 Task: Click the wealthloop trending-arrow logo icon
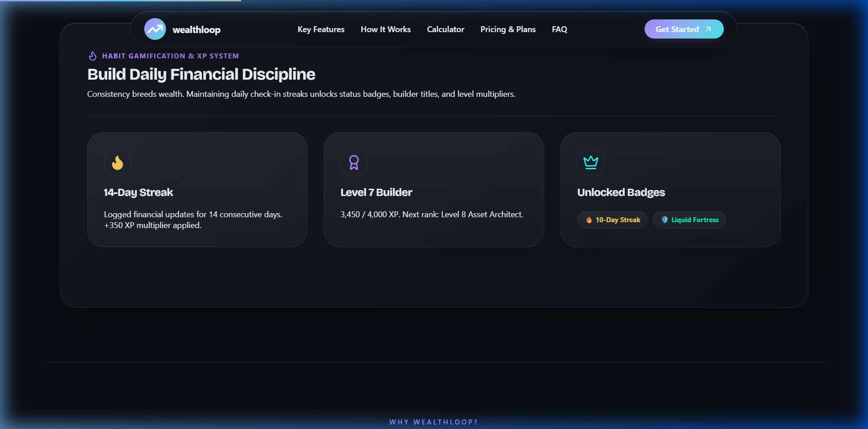point(155,29)
